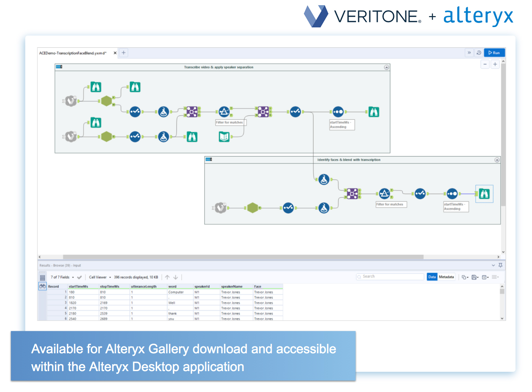Click the Search field in Results
Screen dimensions: 532x392
391,277
